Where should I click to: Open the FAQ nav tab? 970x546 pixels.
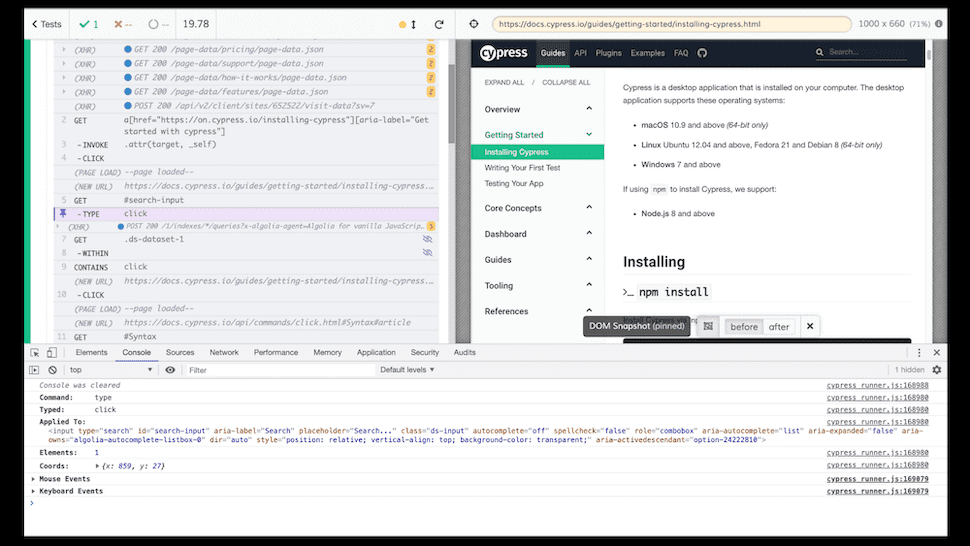click(681, 53)
